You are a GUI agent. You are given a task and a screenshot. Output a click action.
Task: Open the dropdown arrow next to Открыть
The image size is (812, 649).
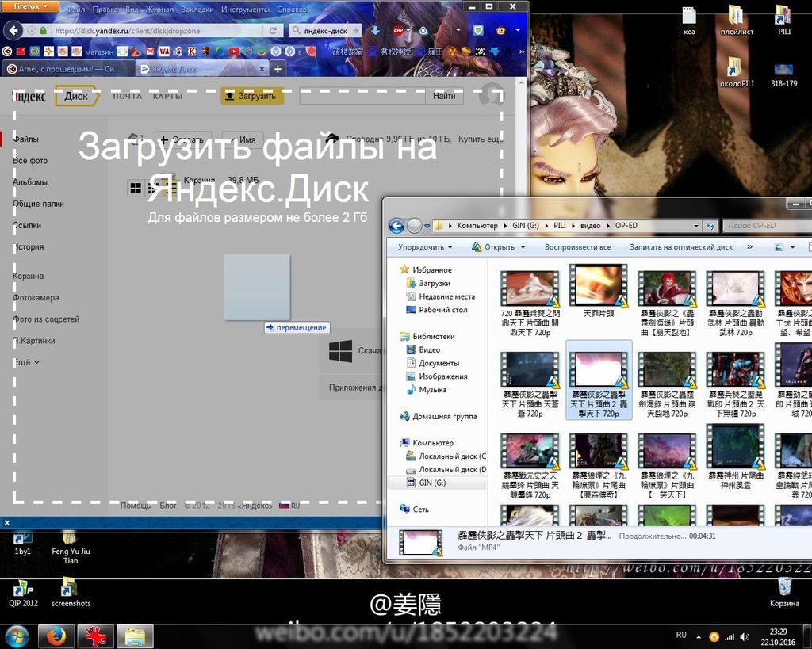(523, 247)
